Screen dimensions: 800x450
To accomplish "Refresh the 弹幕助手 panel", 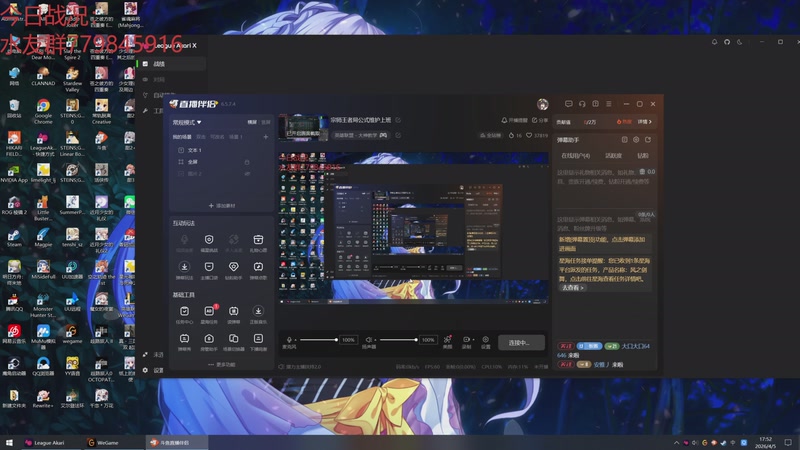I will 648,140.
